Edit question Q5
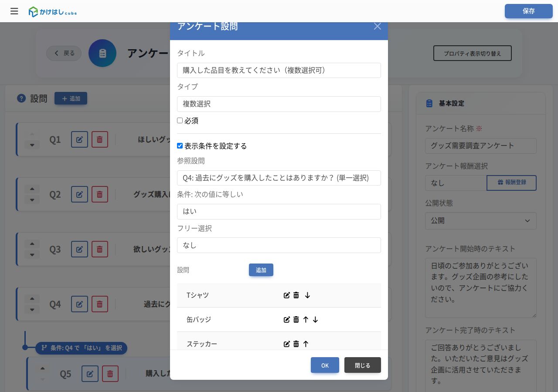Image resolution: width=558 pixels, height=392 pixels. coord(90,374)
